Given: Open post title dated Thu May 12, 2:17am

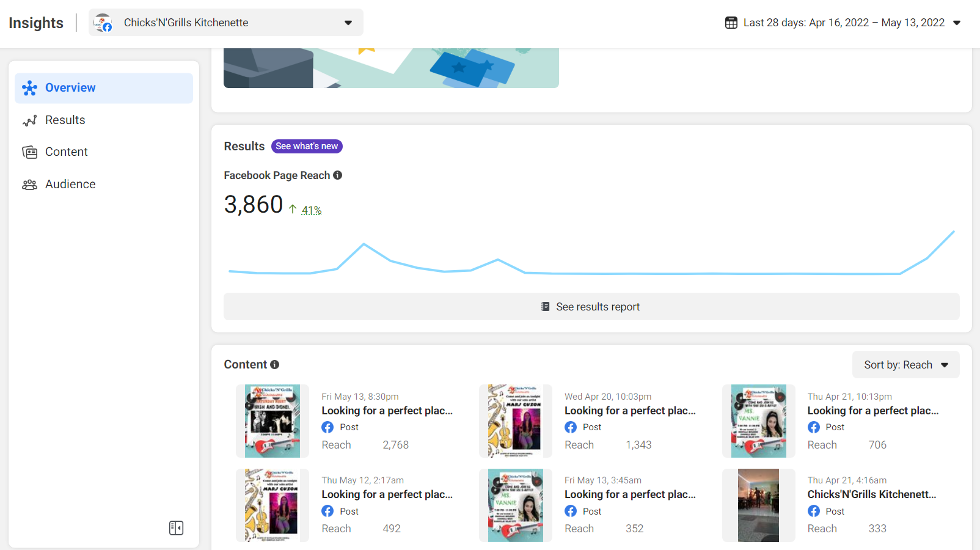Looking at the screenshot, I should point(387,495).
